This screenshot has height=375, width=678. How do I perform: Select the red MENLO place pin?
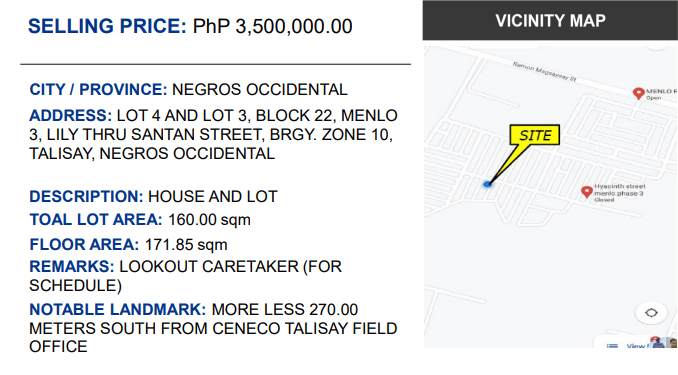(639, 93)
